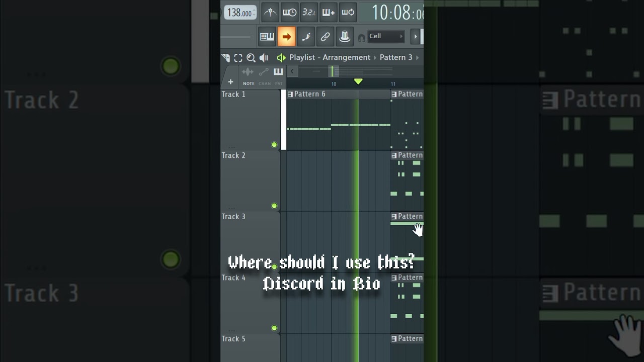Toggle the 3.2.1 recording countdown
644x362 pixels.
308,13
